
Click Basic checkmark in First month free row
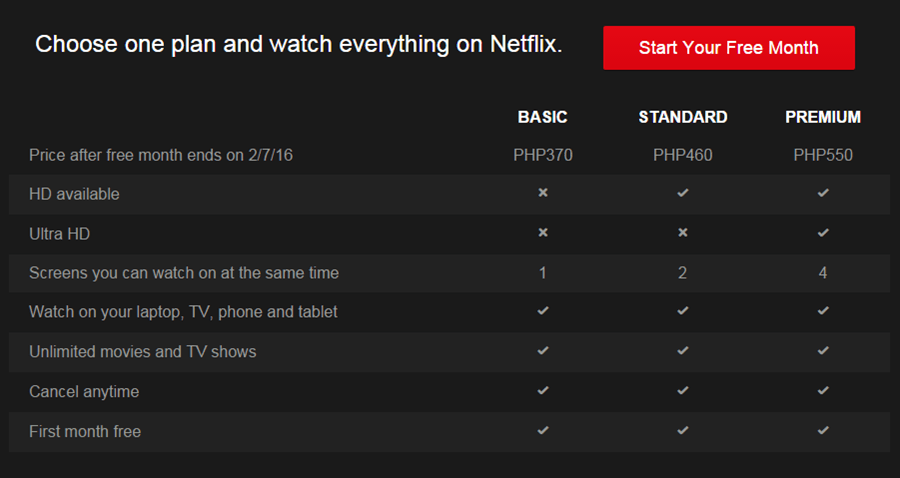tap(543, 431)
